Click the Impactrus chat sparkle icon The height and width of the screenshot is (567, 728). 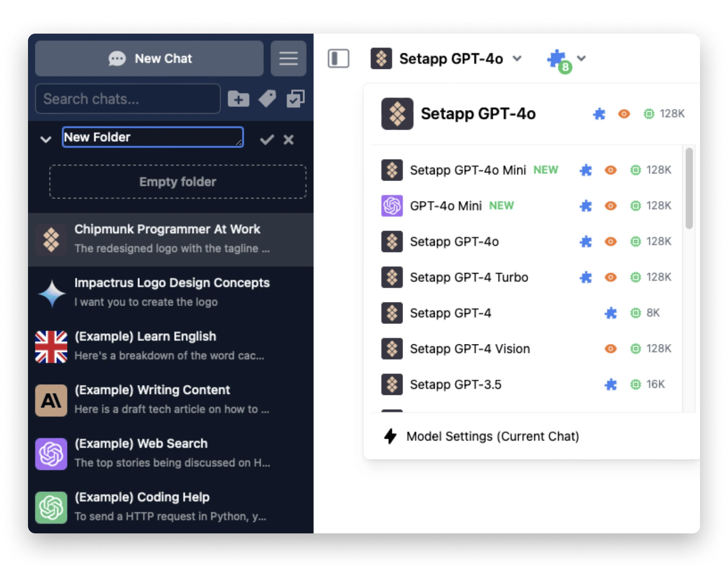tap(51, 293)
